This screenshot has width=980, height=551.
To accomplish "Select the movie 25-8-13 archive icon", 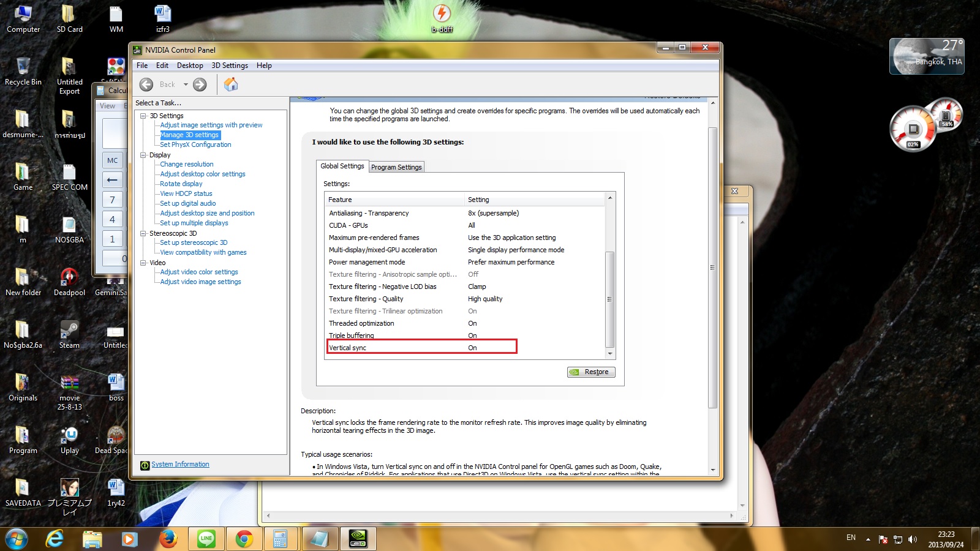I will click(69, 392).
